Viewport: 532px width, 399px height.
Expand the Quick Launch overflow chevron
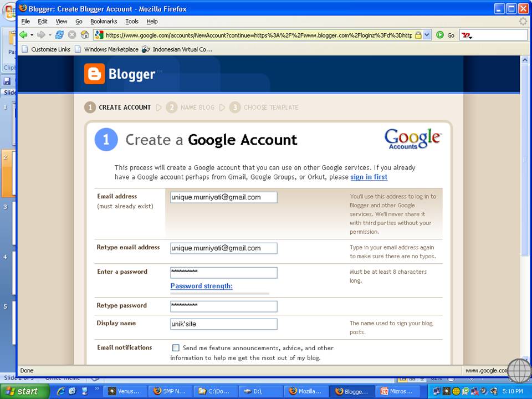coord(96,388)
